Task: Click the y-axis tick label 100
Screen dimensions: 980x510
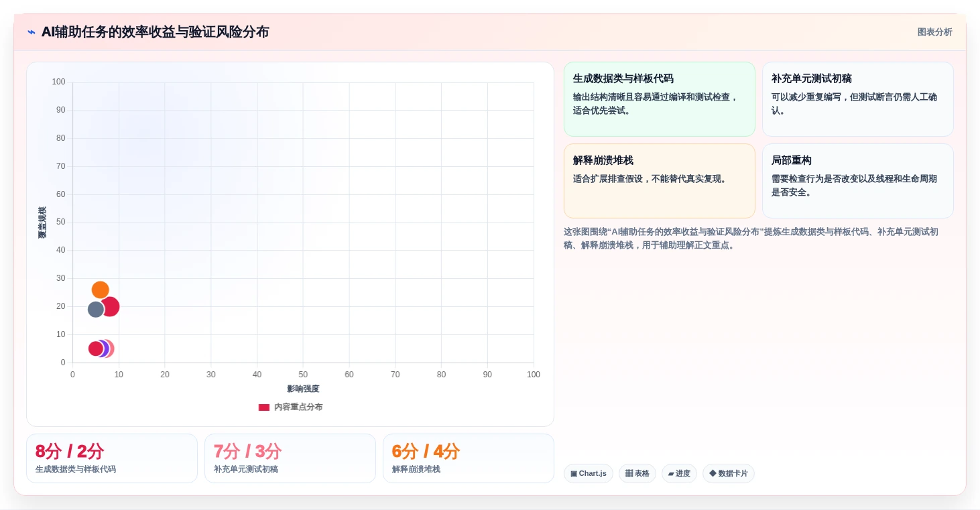Action: [59, 82]
